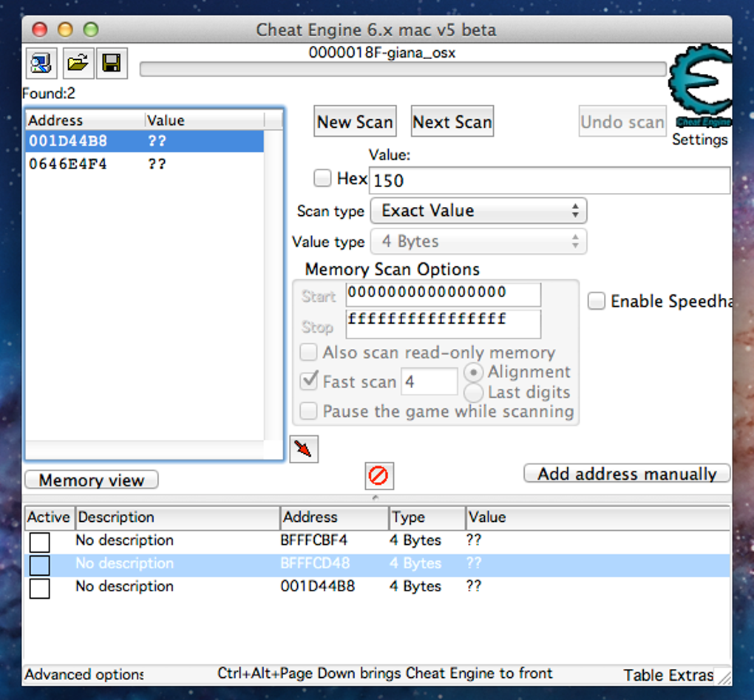Activate the BFFFCBF4 entry checkbox
Viewport: 754px width, 700px height.
coord(39,542)
